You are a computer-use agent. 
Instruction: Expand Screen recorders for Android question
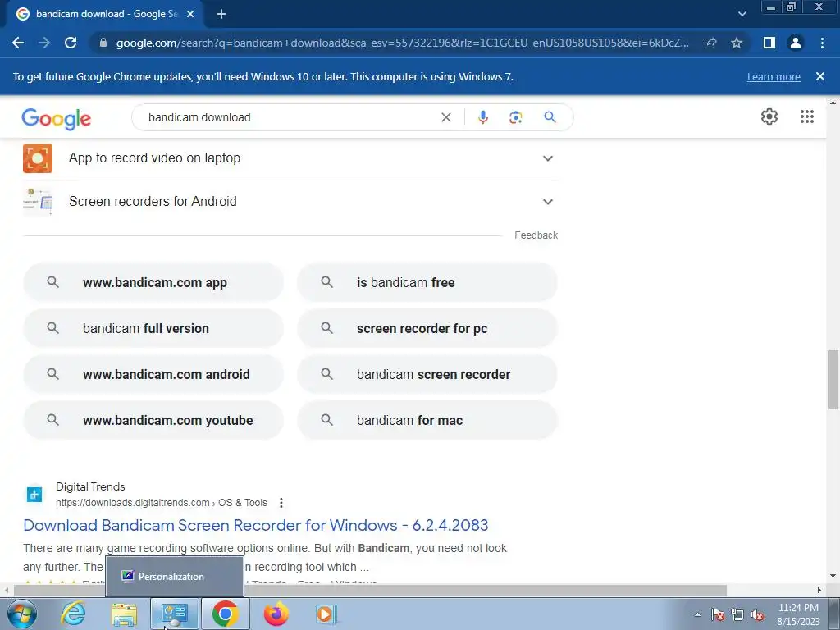290,202
